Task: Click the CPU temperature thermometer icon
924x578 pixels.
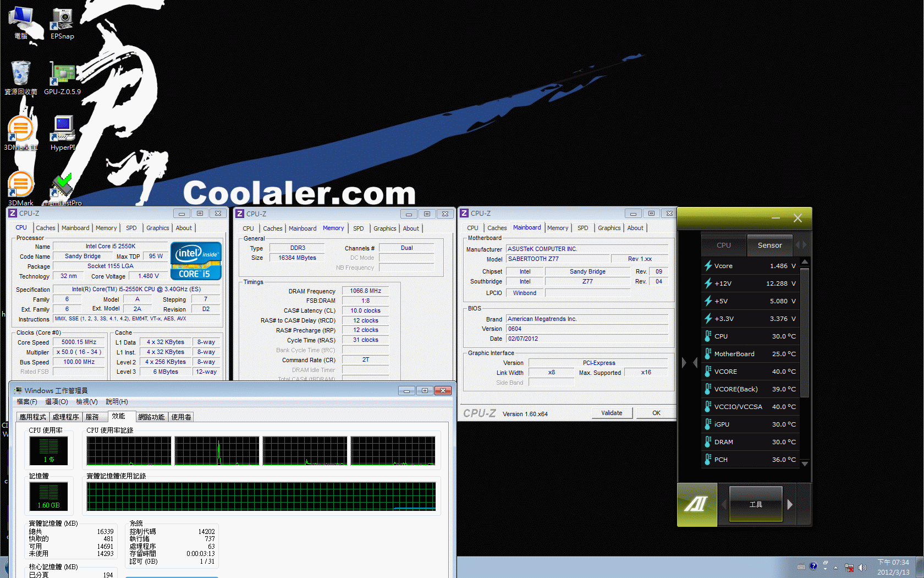Action: point(708,336)
